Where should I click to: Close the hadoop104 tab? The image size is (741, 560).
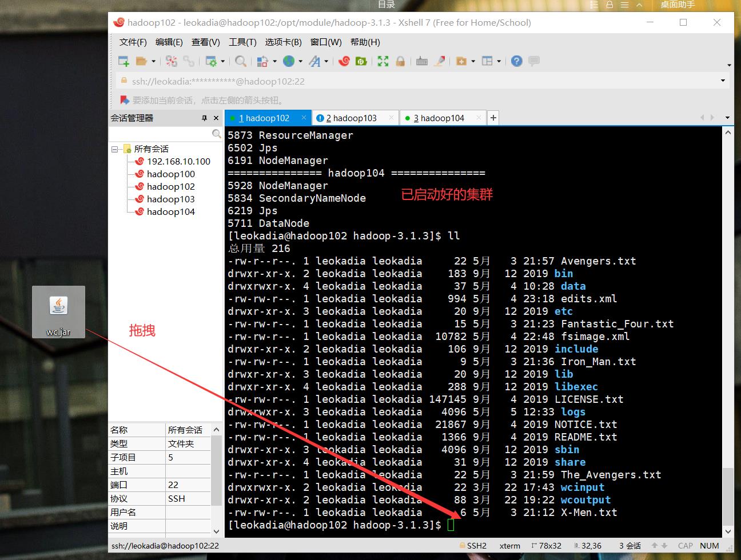click(479, 118)
